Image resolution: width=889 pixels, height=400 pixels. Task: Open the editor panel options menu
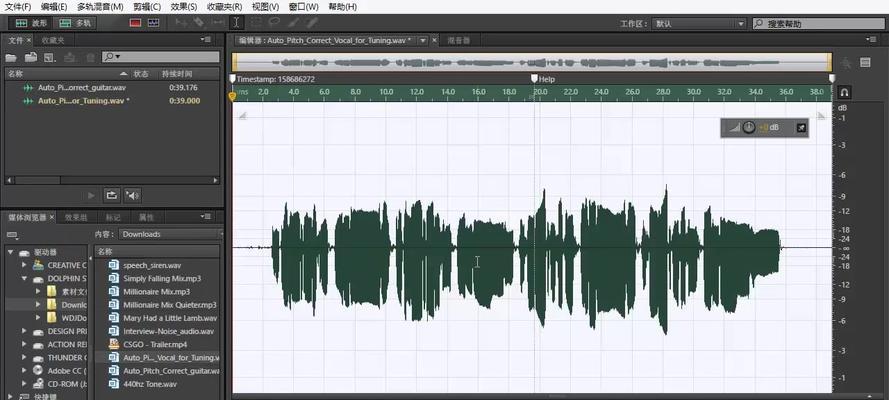point(871,40)
